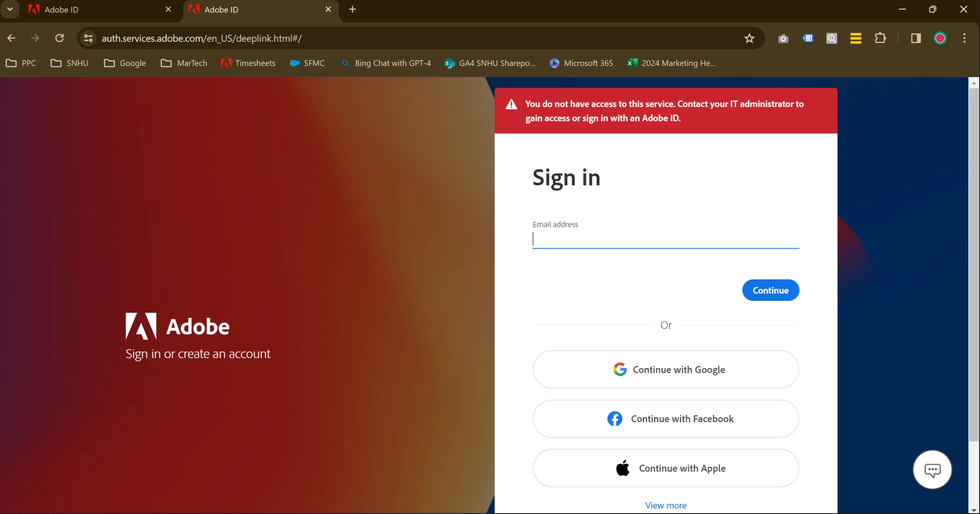The width and height of the screenshot is (980, 514).
Task: Focus the Email address field
Action: 665,239
